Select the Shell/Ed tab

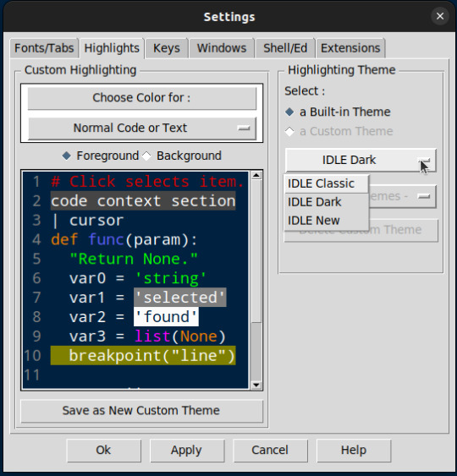(285, 48)
